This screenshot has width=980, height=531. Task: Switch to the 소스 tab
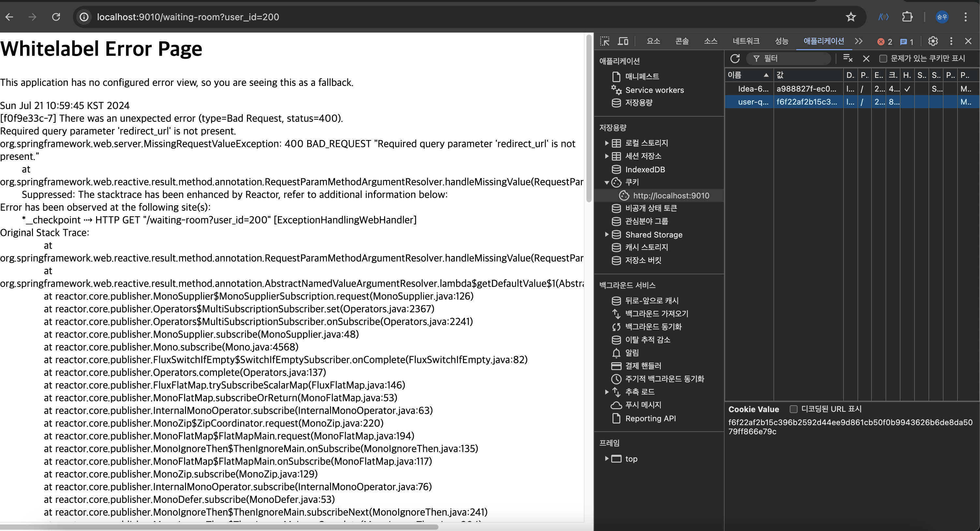pos(710,41)
